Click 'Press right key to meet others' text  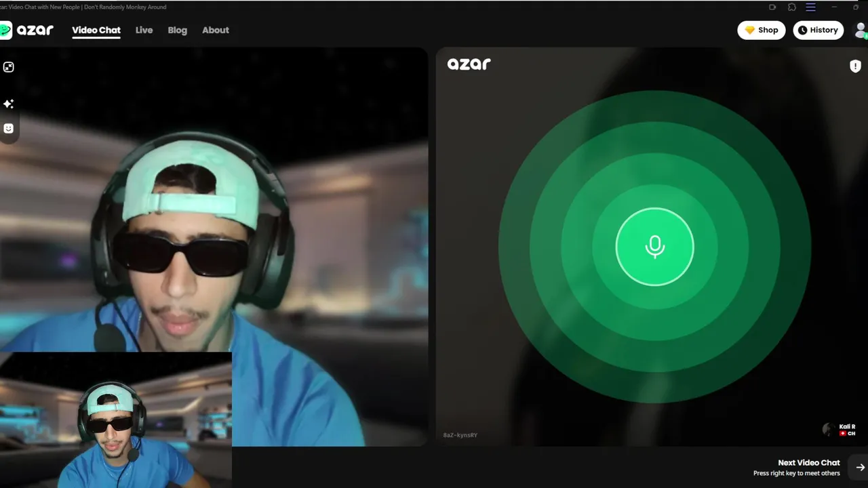pyautogui.click(x=796, y=473)
